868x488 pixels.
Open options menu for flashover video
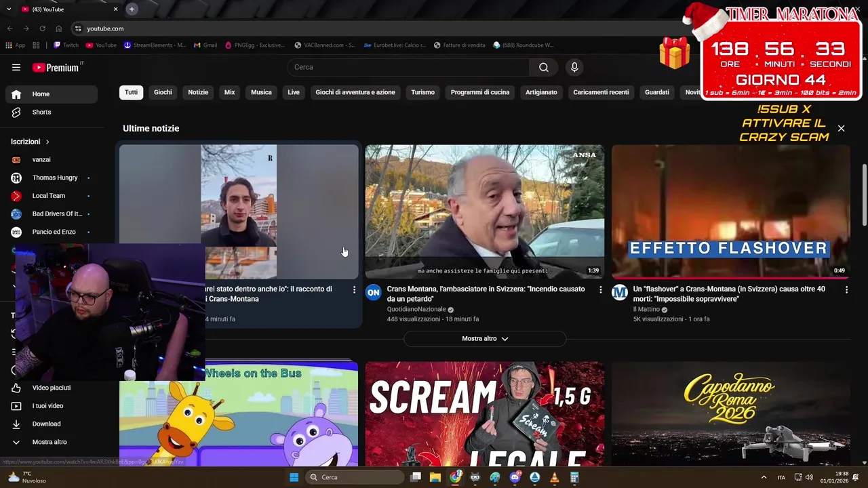tap(846, 289)
